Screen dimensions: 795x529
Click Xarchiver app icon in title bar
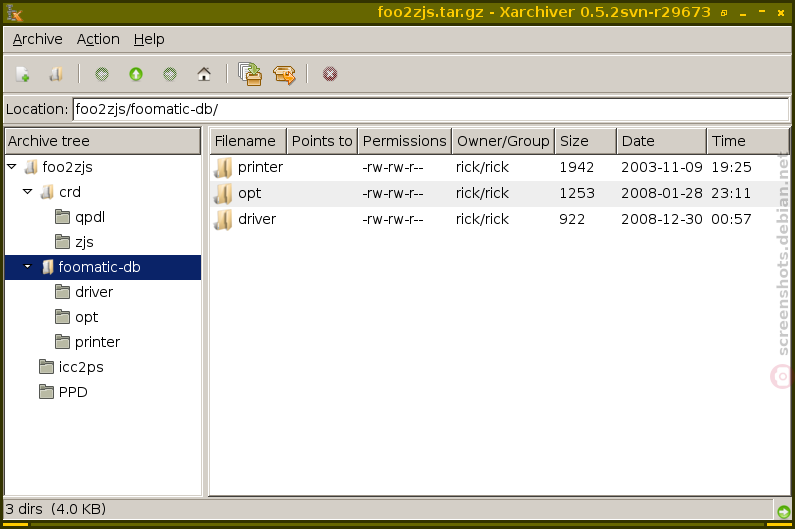click(x=15, y=12)
